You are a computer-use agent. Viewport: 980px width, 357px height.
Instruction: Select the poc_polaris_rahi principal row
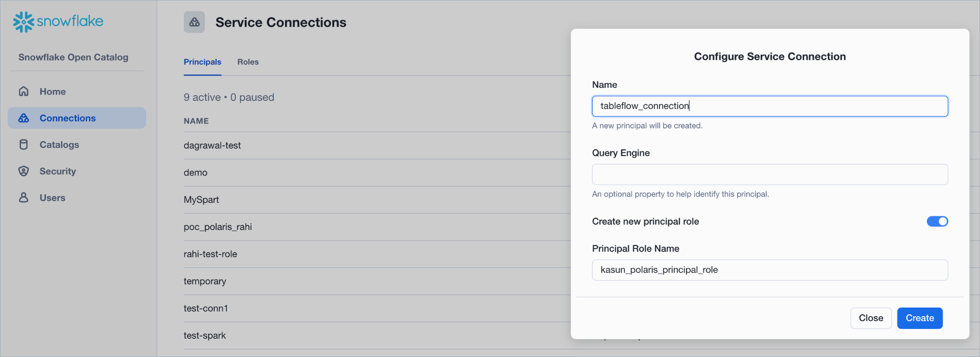[218, 227]
